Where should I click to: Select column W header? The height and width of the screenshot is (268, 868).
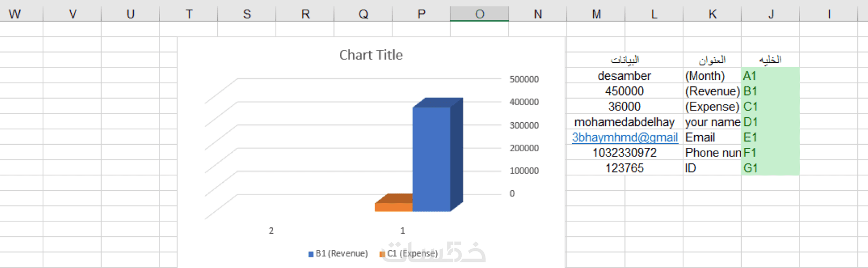click(x=15, y=14)
